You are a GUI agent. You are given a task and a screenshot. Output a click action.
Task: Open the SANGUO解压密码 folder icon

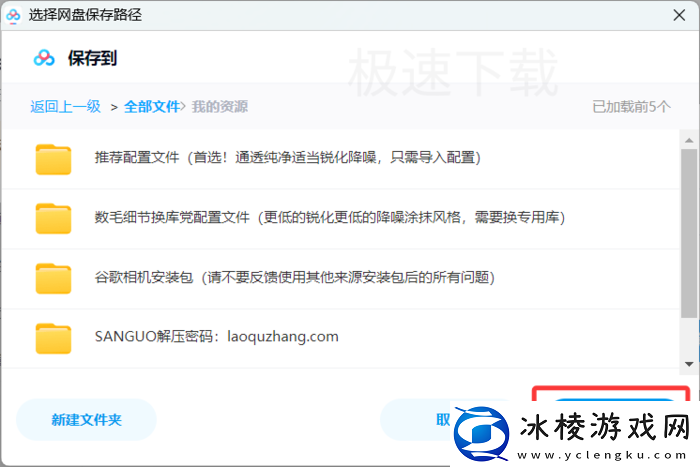53,338
